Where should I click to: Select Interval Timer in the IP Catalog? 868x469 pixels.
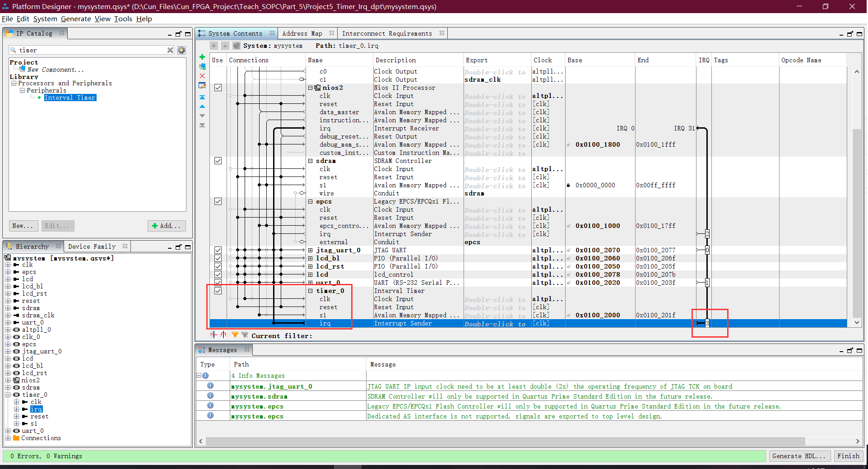70,98
